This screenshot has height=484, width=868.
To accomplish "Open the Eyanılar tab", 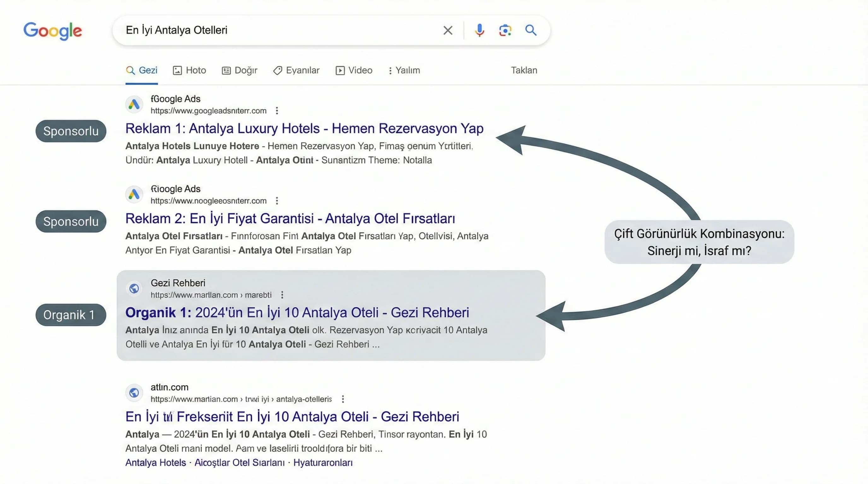I will point(296,70).
